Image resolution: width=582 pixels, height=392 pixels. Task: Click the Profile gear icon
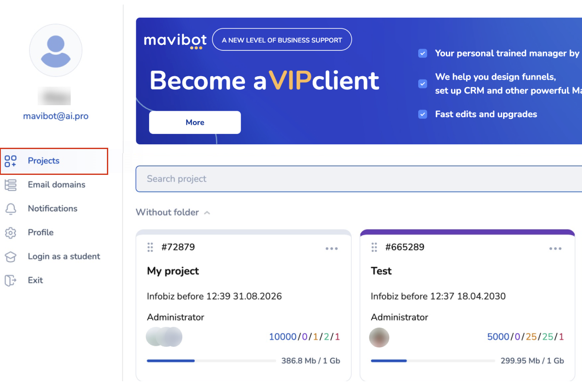(10, 233)
